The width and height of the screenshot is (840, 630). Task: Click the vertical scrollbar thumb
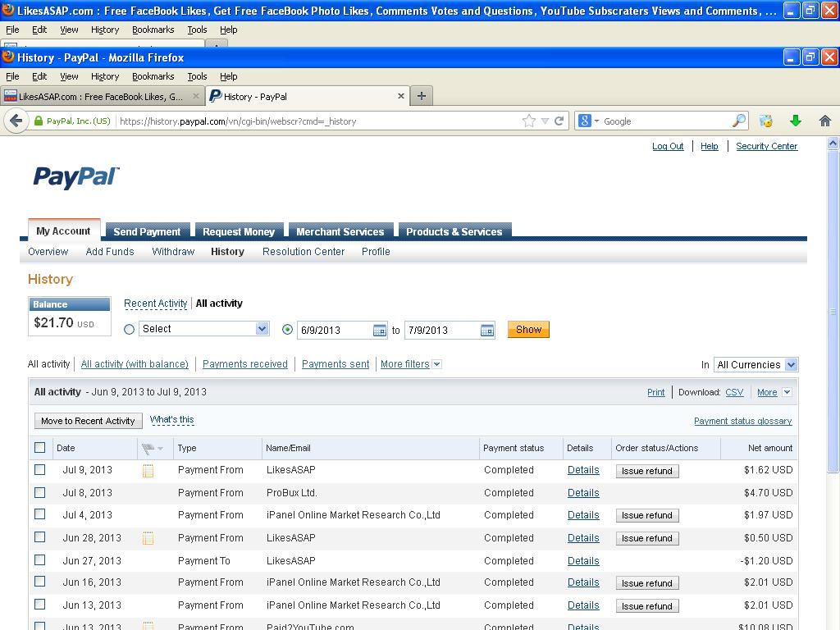pyautogui.click(x=833, y=311)
